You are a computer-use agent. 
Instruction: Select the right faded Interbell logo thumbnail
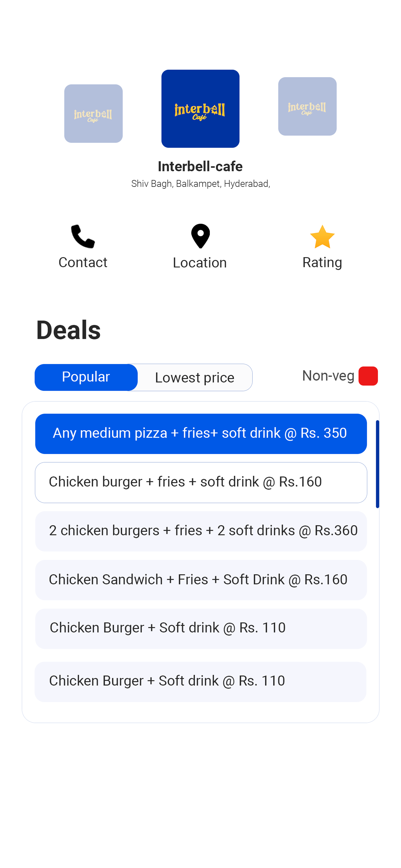tap(307, 106)
